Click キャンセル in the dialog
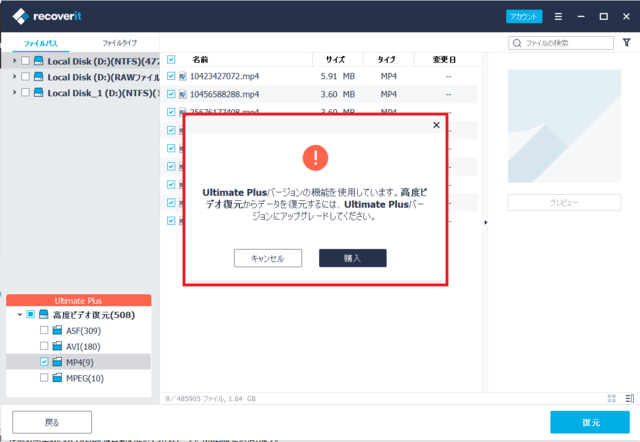This screenshot has width=640, height=442. [x=268, y=258]
